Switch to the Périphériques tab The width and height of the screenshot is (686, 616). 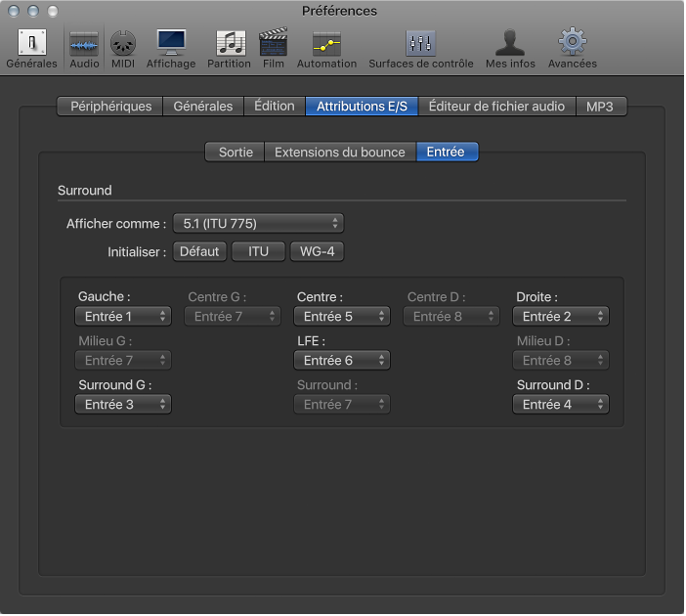(x=110, y=107)
